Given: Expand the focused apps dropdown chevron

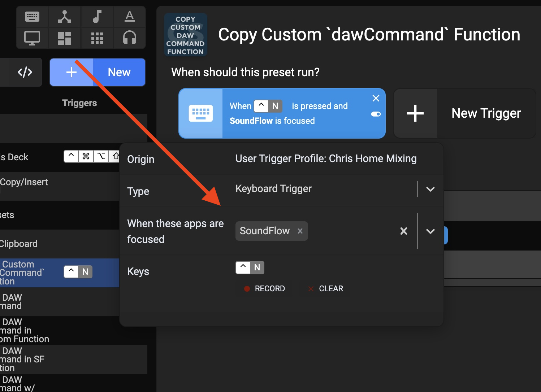Looking at the screenshot, I should coord(430,231).
